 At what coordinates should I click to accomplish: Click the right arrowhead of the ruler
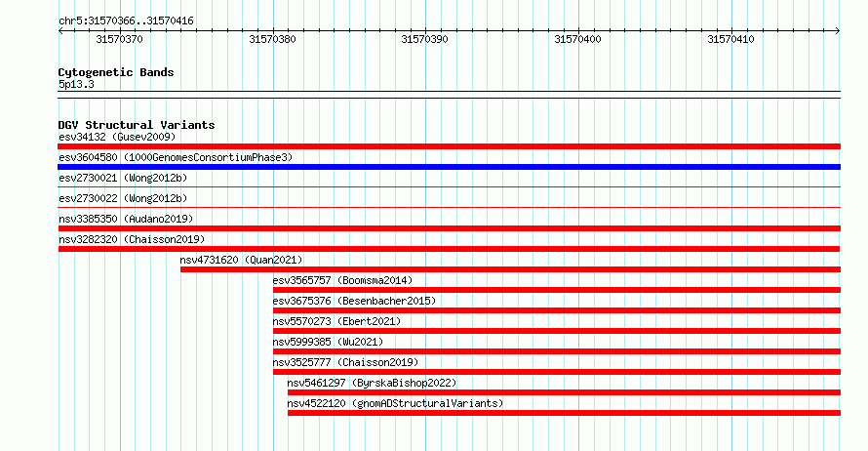click(838, 31)
